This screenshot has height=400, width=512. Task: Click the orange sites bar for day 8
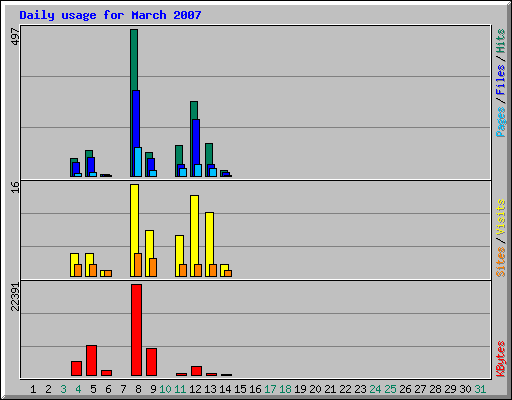click(138, 265)
